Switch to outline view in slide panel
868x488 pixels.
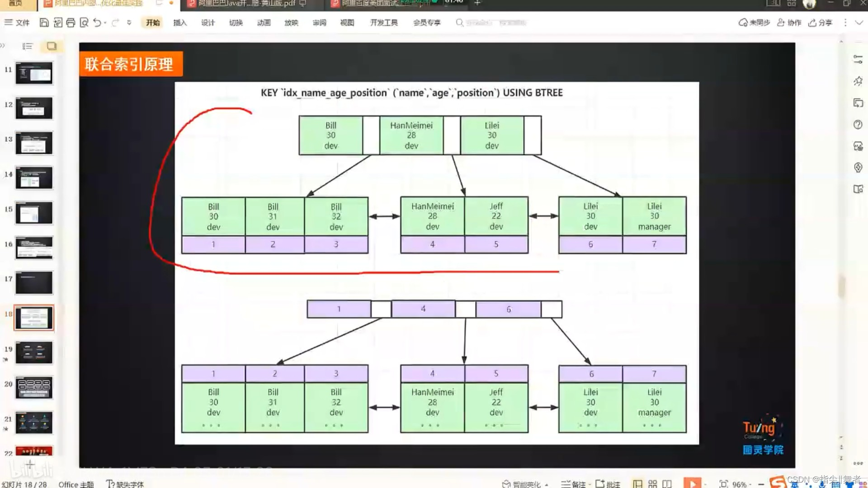(x=28, y=46)
